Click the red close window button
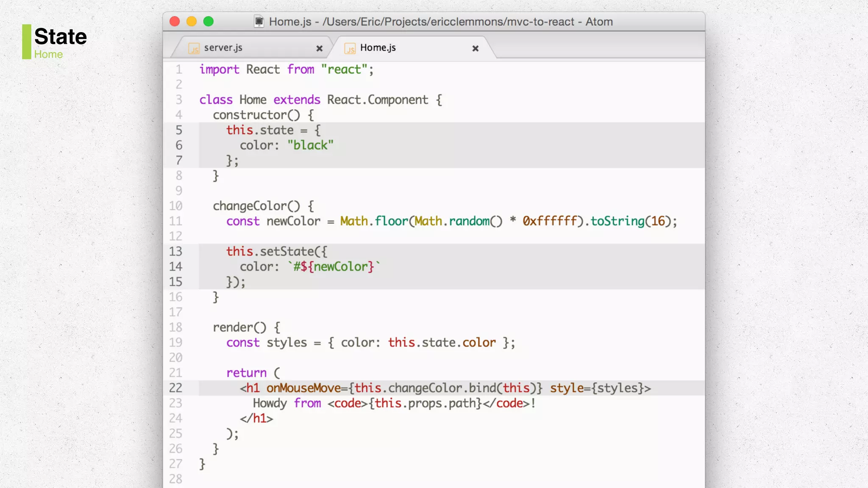The height and width of the screenshot is (488, 868). tap(175, 21)
